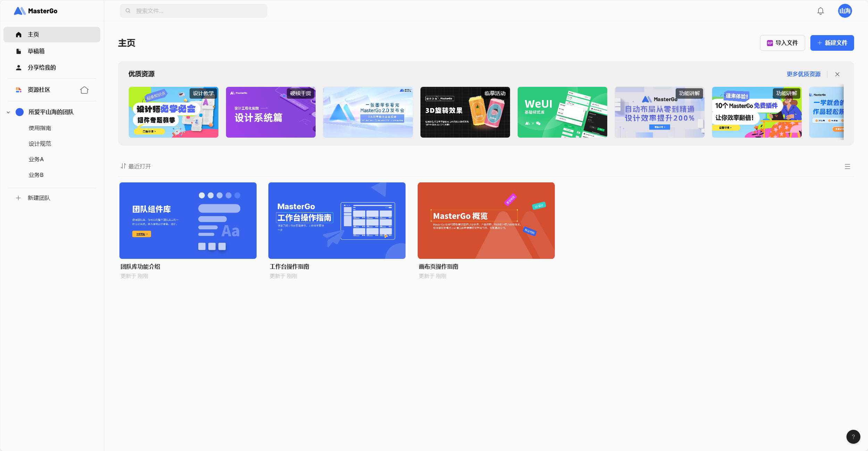This screenshot has width=868, height=451.
Task: Click the search files input field
Action: pos(193,11)
